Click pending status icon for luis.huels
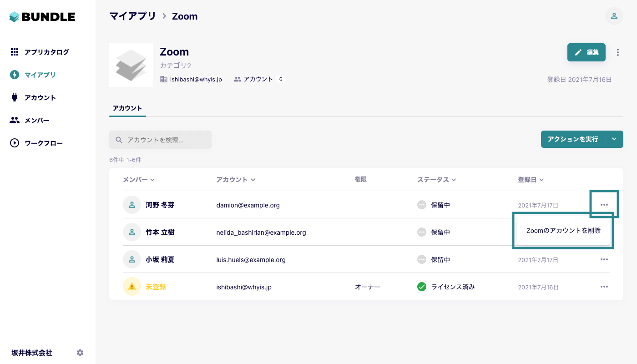637x364 pixels. click(x=422, y=259)
